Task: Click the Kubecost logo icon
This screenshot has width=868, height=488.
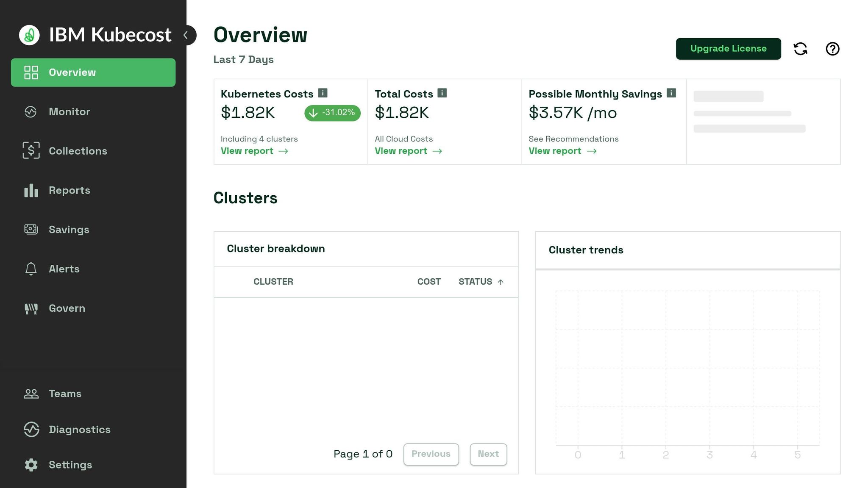Action: [x=29, y=35]
